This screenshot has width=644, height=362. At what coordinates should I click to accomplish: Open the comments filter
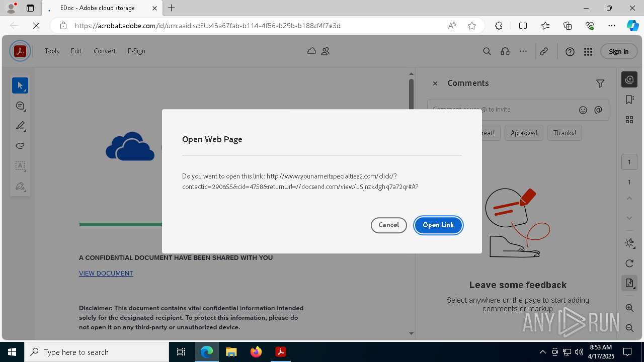point(600,83)
